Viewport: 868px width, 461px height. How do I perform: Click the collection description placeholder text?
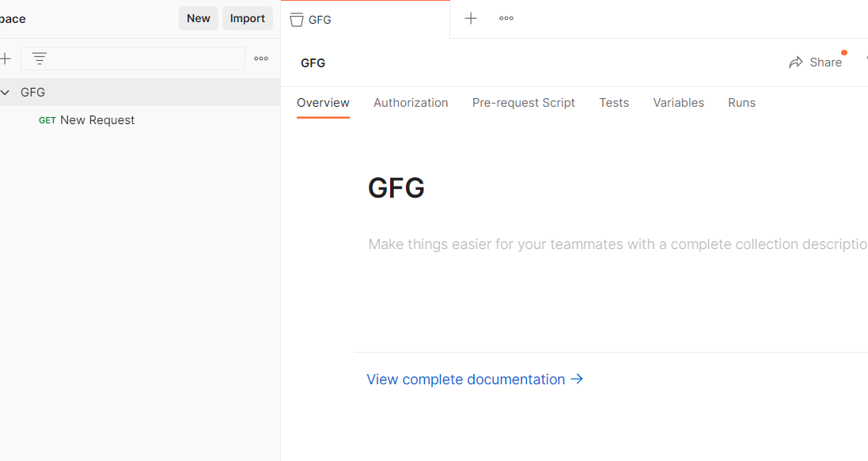pos(618,244)
